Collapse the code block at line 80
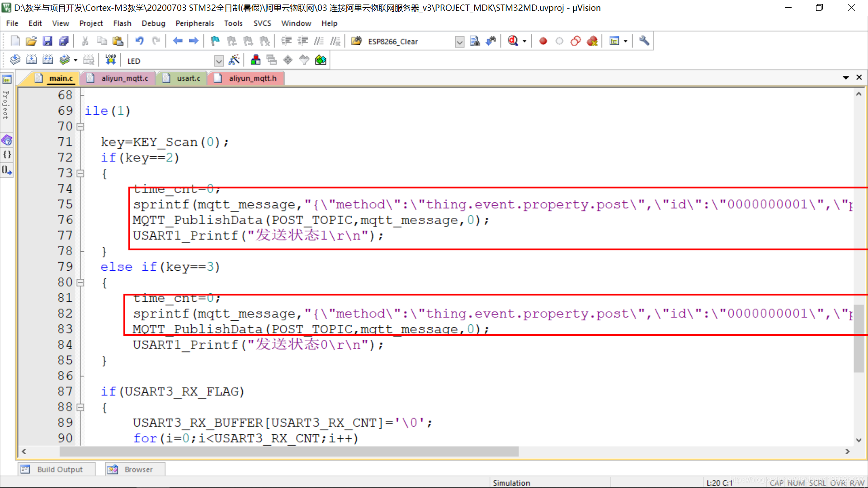The height and width of the screenshot is (488, 868). (80, 283)
